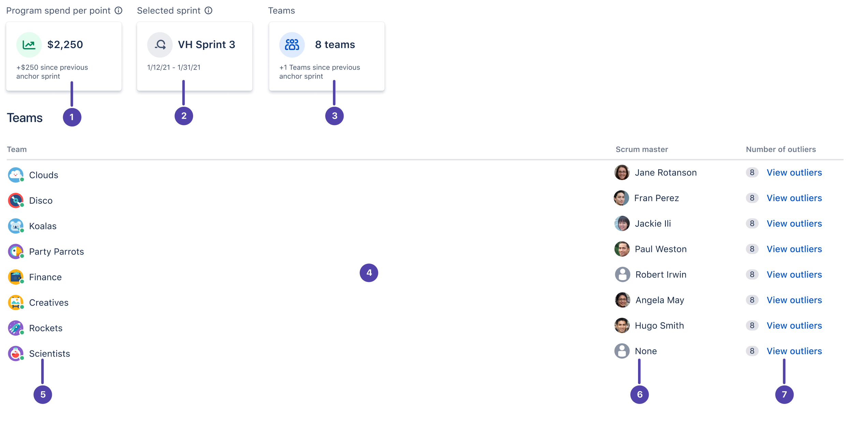Click Jane Rotanson's profile photo

622,172
